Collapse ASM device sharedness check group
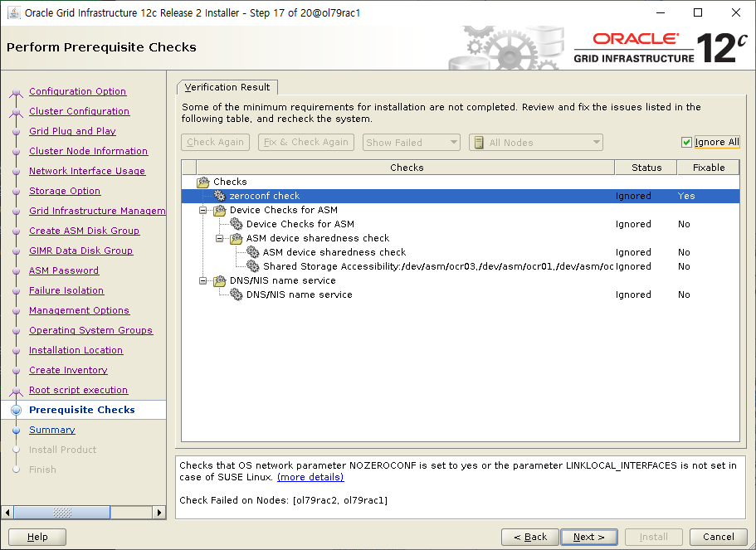This screenshot has width=756, height=550. pos(219,238)
